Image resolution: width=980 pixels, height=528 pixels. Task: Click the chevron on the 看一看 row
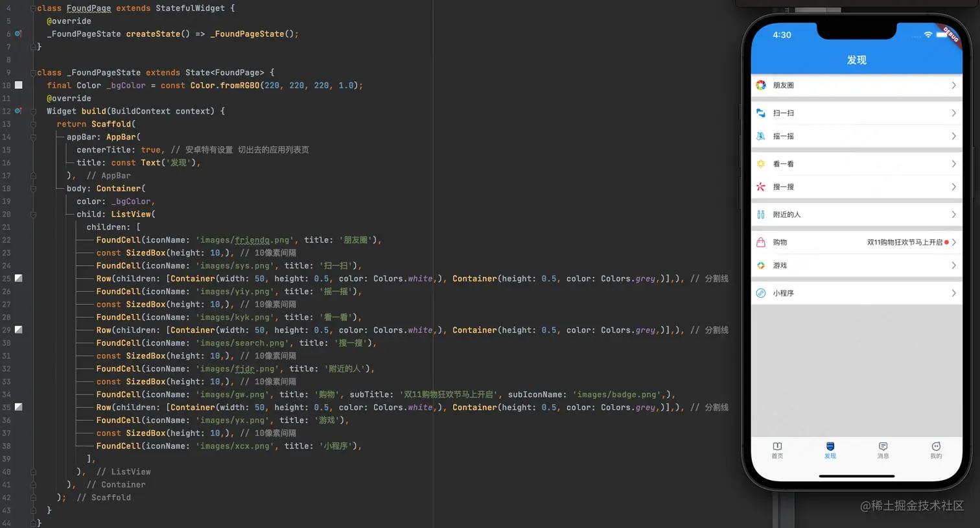point(953,164)
